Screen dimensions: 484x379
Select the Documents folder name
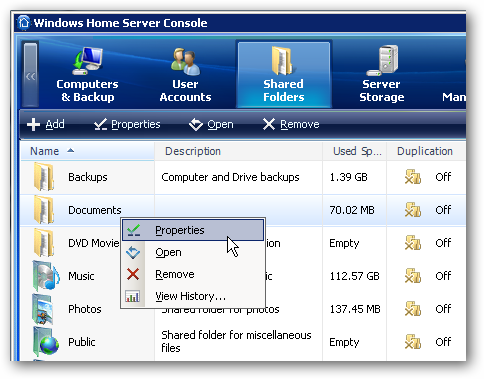tap(95, 210)
